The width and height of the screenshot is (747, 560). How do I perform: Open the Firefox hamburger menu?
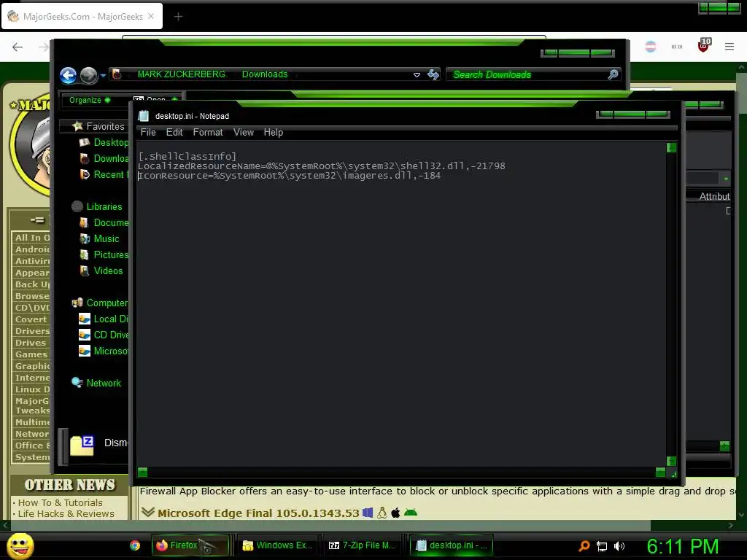[729, 46]
